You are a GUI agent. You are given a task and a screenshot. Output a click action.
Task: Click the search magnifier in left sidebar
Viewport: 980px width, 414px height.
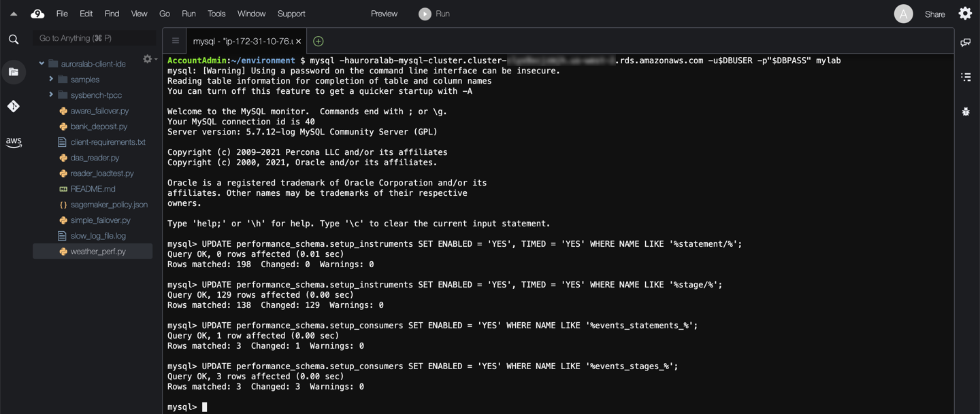coord(14,39)
